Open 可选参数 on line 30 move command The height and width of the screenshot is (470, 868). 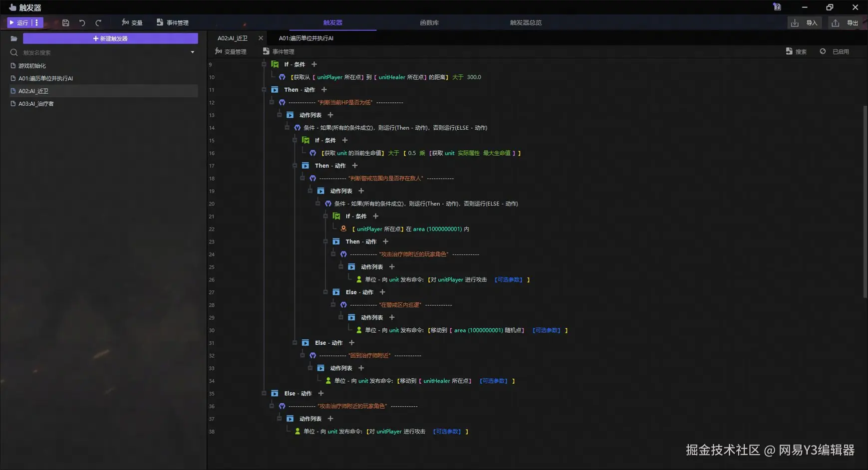click(x=547, y=330)
